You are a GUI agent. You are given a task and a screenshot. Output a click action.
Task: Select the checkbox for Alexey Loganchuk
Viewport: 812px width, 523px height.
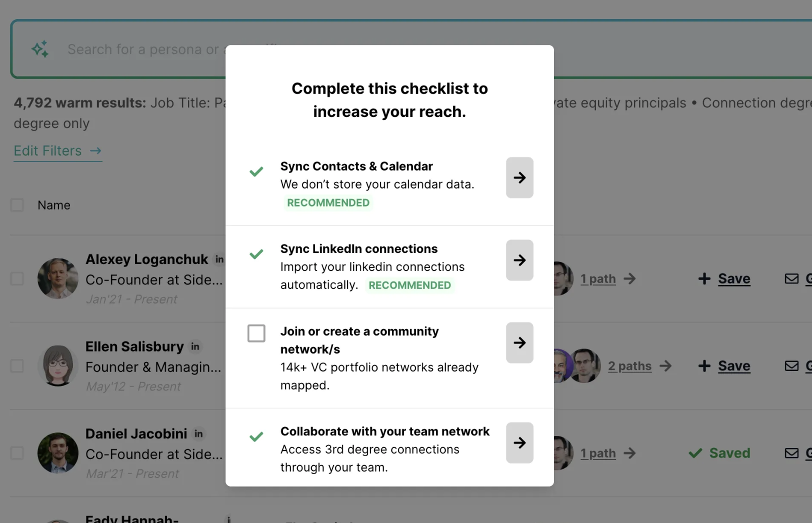coord(17,278)
